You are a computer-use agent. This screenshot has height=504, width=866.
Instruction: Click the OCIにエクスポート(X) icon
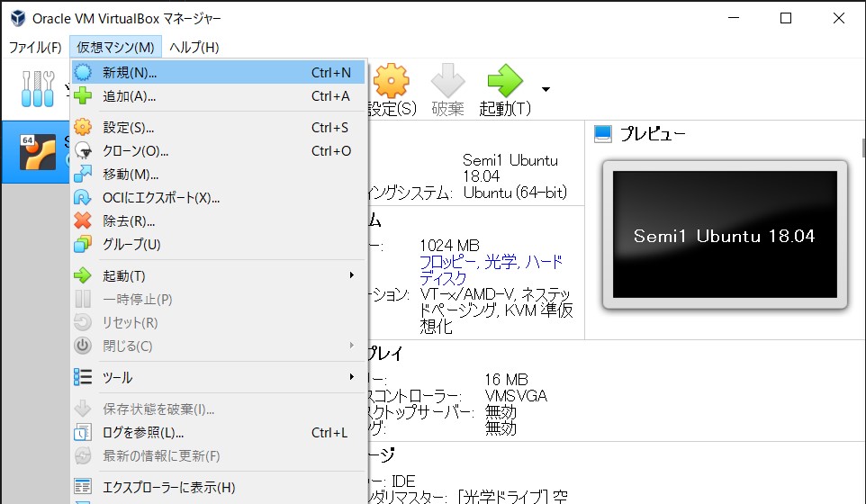coord(83,198)
